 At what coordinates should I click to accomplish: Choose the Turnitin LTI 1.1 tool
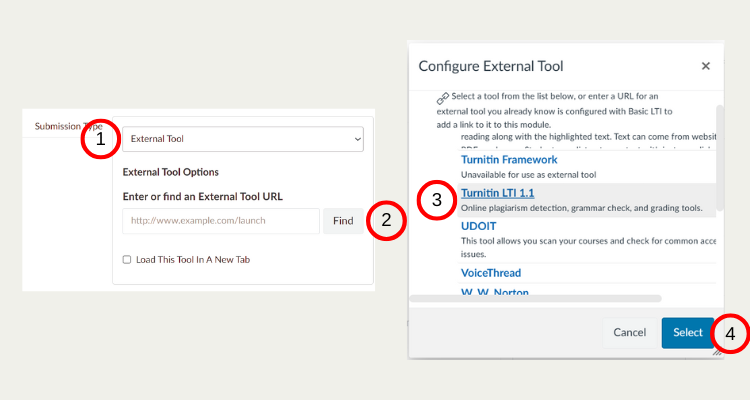coord(511,193)
